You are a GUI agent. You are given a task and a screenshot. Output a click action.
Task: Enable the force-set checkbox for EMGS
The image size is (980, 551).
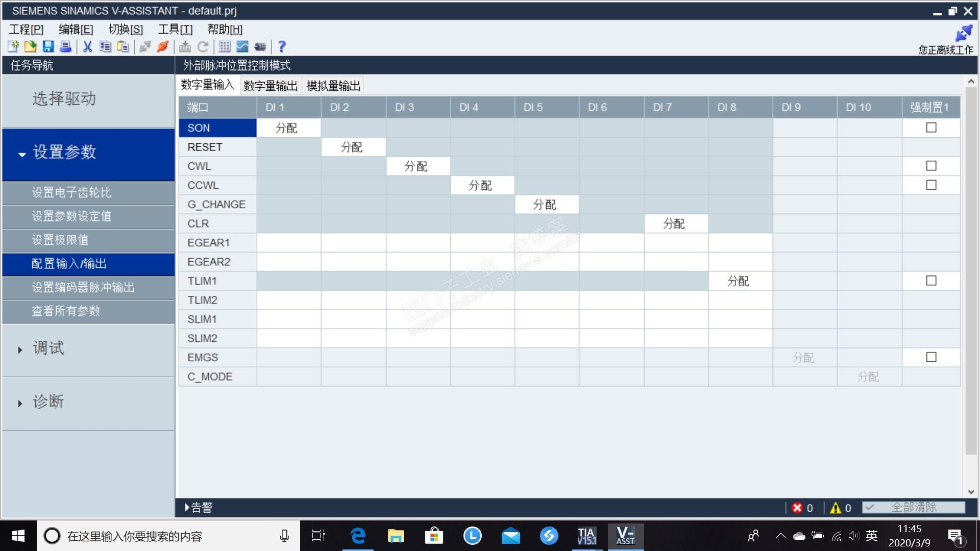pyautogui.click(x=931, y=357)
